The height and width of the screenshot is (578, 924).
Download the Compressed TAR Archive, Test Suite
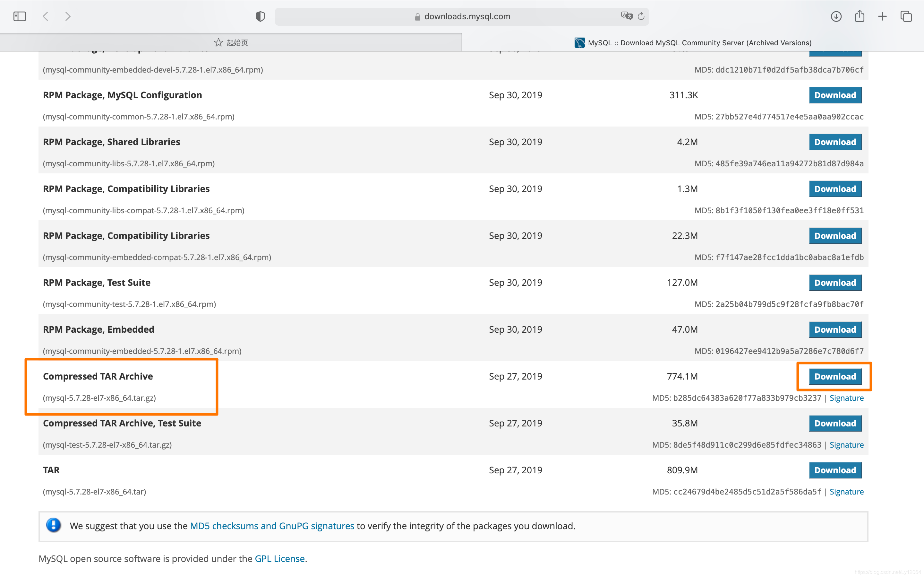tap(835, 424)
